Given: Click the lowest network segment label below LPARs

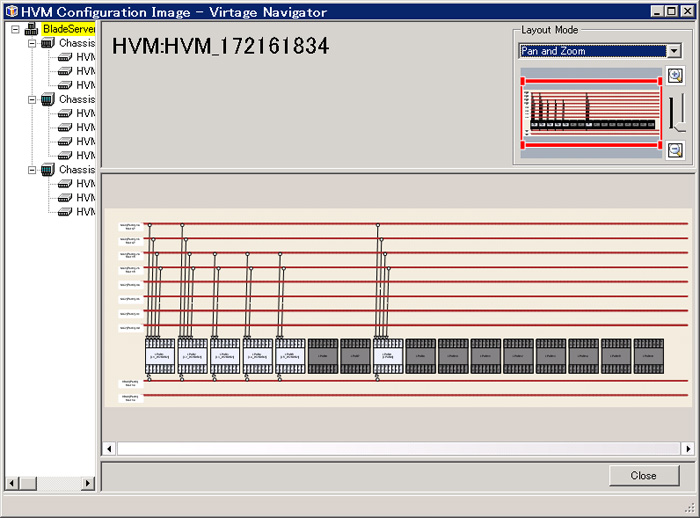Looking at the screenshot, I should [x=130, y=398].
